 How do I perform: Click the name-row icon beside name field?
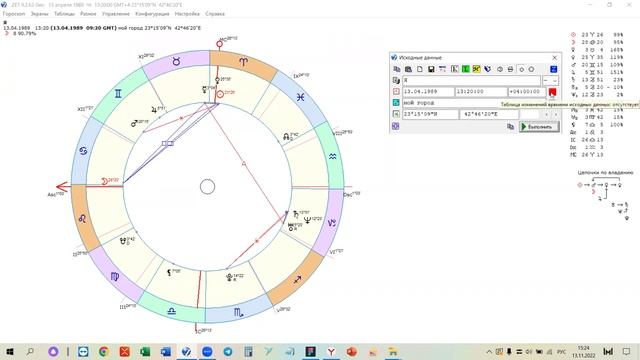[396, 80]
